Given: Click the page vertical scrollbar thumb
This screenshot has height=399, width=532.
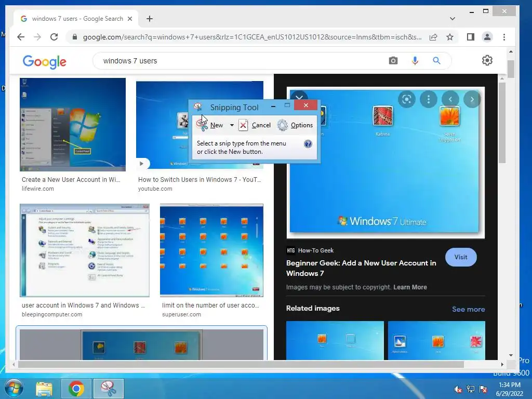Looking at the screenshot, I should (x=511, y=69).
